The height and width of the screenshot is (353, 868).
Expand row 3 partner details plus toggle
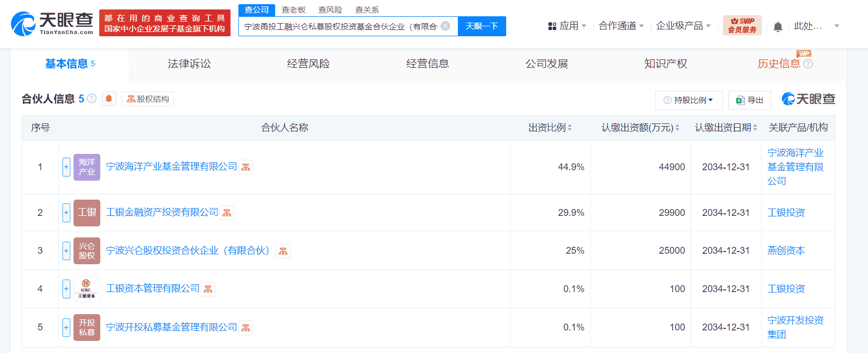click(66, 251)
